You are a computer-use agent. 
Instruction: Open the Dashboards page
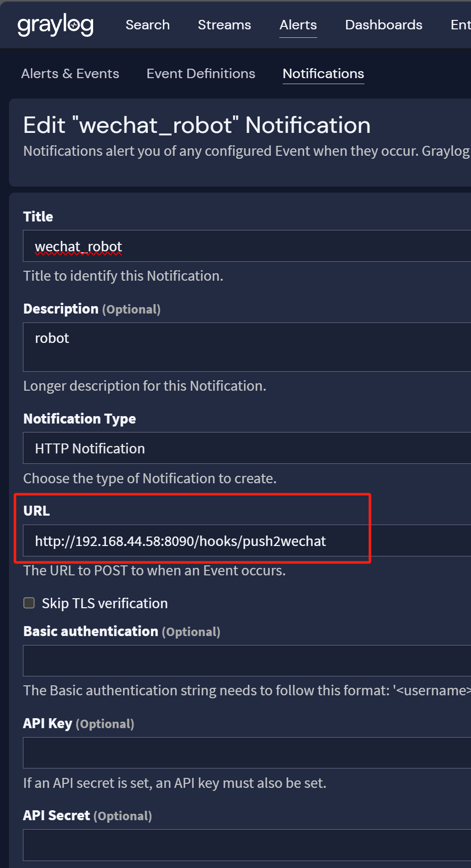(x=383, y=24)
